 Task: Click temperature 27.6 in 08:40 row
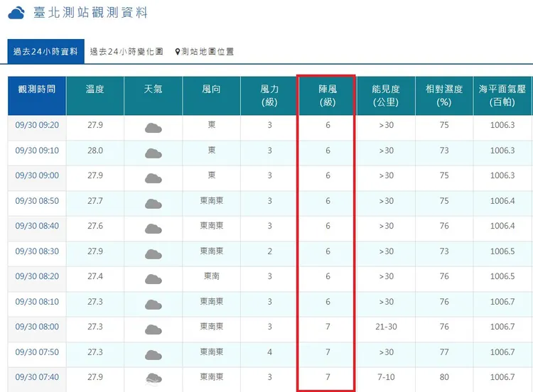pyautogui.click(x=95, y=226)
